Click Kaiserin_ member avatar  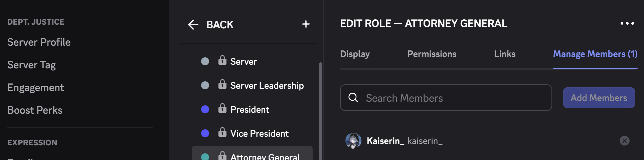tap(353, 141)
